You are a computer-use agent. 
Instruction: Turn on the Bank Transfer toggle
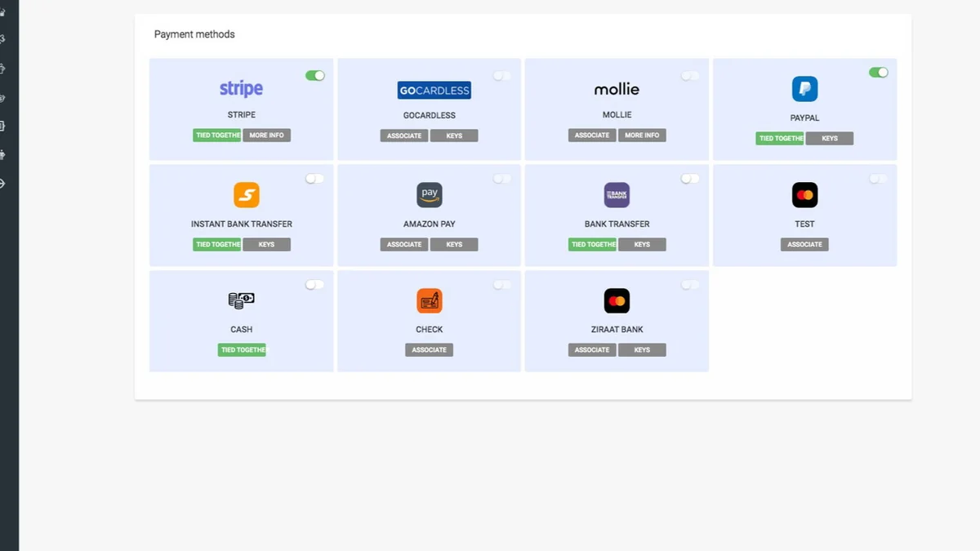click(x=690, y=179)
